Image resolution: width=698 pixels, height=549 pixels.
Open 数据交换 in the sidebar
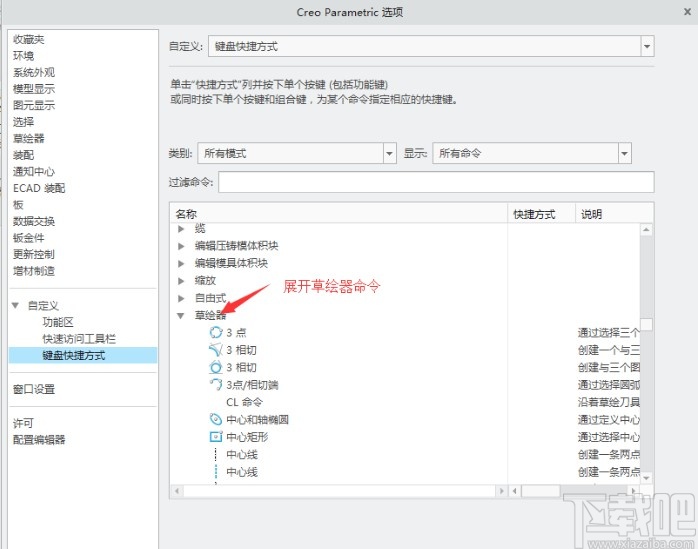[34, 221]
